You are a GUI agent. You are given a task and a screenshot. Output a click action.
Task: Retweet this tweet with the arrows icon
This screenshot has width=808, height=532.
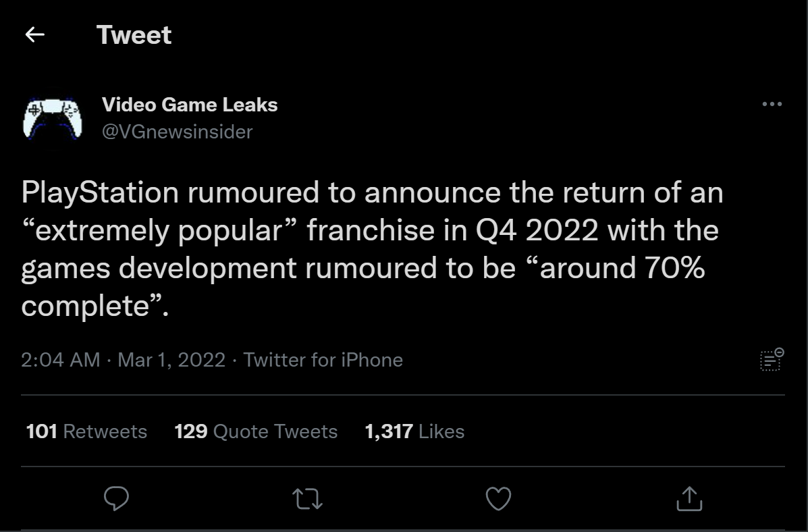coord(308,499)
